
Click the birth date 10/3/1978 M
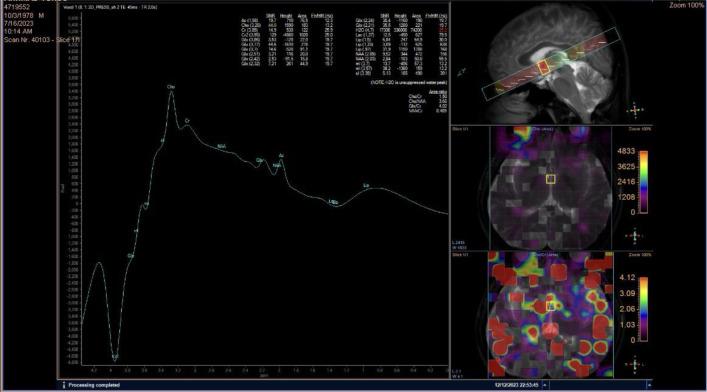pos(24,15)
